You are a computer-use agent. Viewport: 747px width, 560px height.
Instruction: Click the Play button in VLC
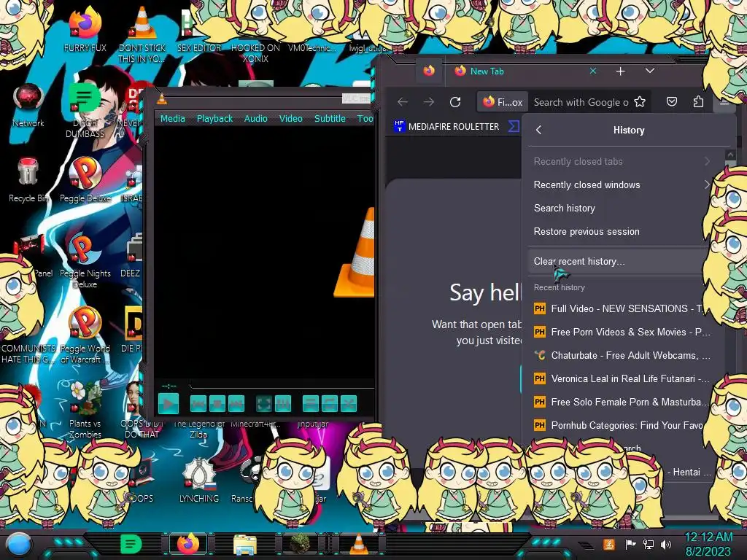(169, 404)
